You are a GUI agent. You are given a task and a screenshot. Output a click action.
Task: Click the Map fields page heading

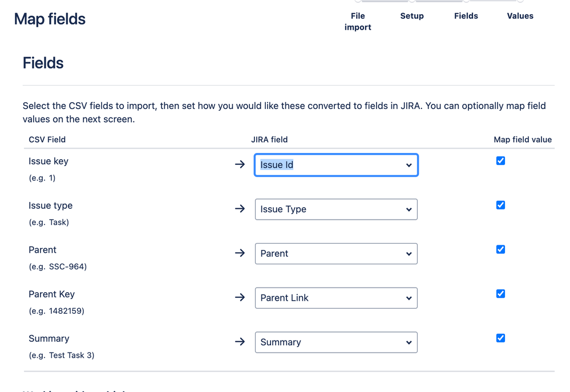pyautogui.click(x=50, y=19)
